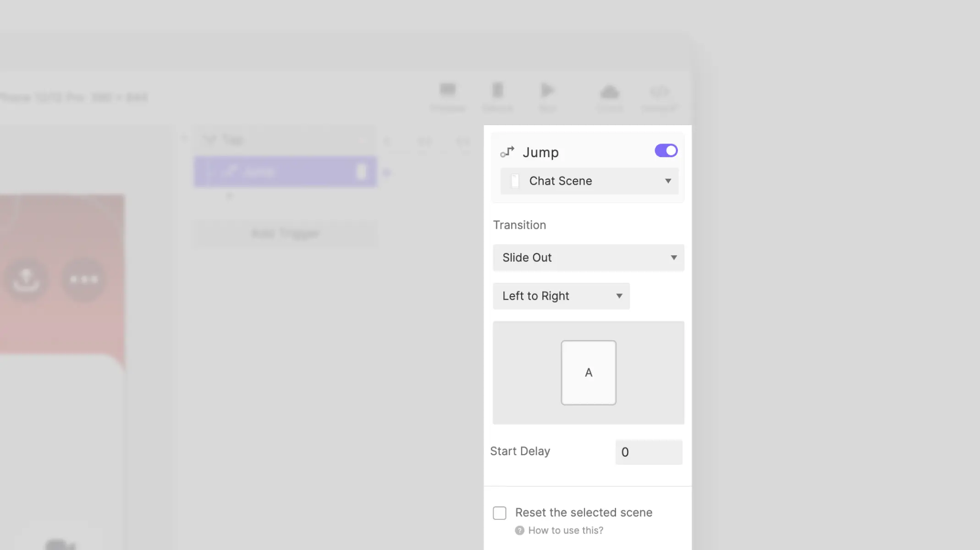The width and height of the screenshot is (980, 550).
Task: Click the Start Delay input field
Action: 649,452
